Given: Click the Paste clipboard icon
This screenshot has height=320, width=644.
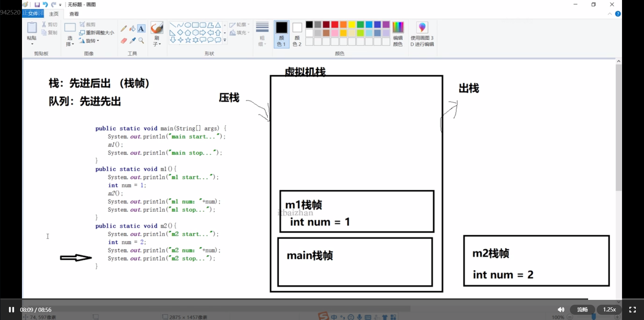Looking at the screenshot, I should 32,28.
